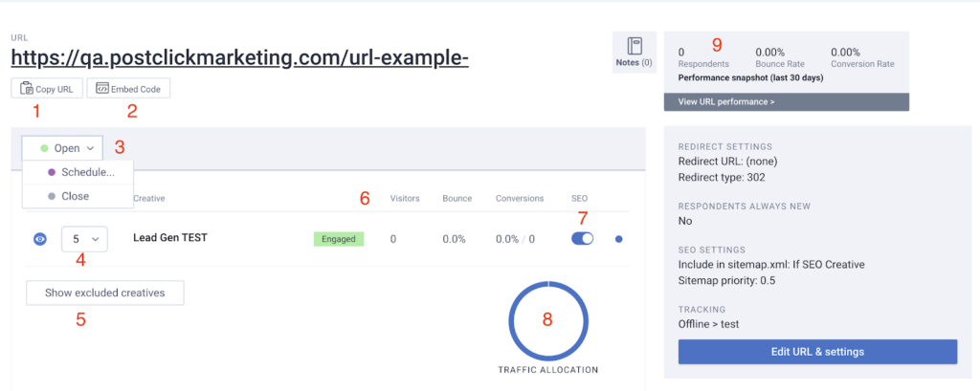
Task: Click the qa.postclickmarketing.com URL link
Action: coord(239,58)
